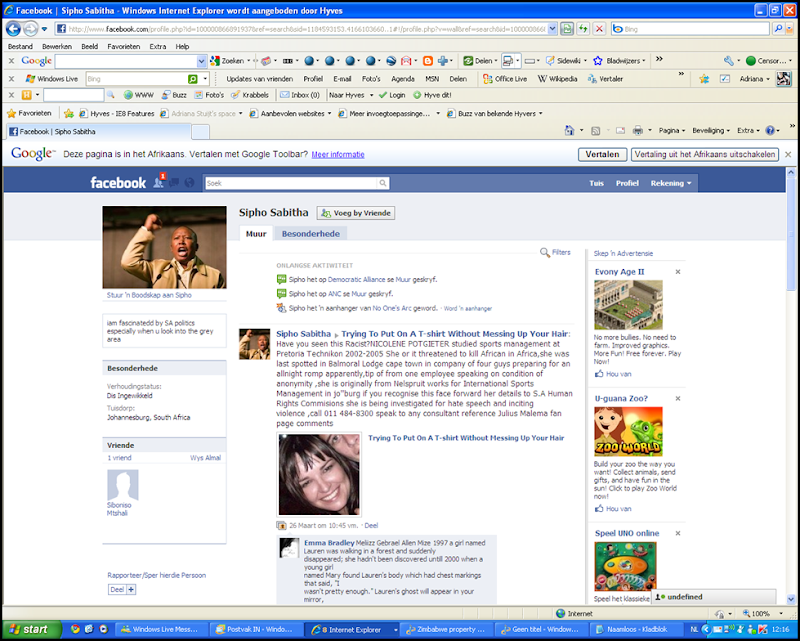800x641 pixels.
Task: Like the Evony ad with Hou van
Action: click(x=613, y=374)
